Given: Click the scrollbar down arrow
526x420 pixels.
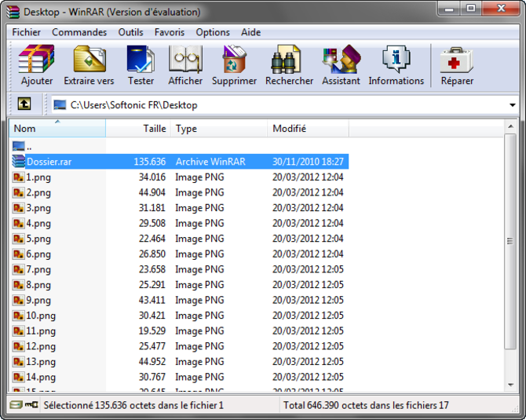Looking at the screenshot, I should (x=510, y=385).
